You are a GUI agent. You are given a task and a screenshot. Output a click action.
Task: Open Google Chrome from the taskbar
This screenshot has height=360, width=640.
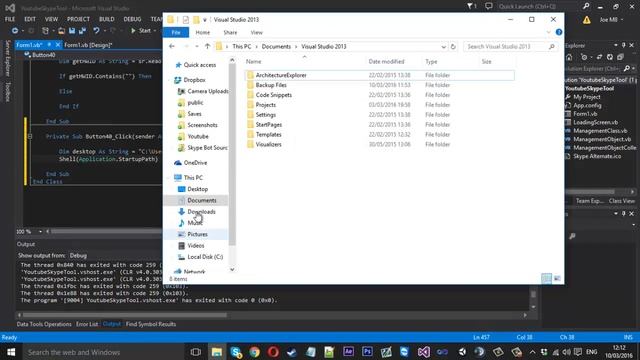254,352
